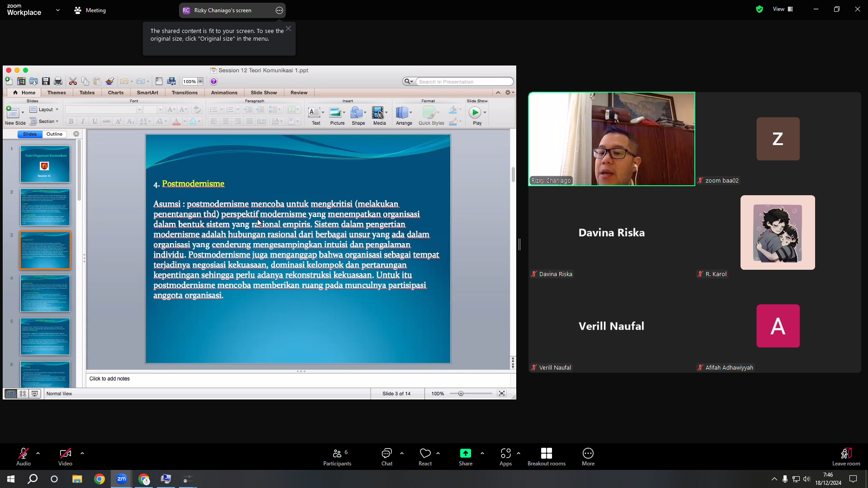
Task: Expand Audio options arrow
Action: pyautogui.click(x=38, y=453)
